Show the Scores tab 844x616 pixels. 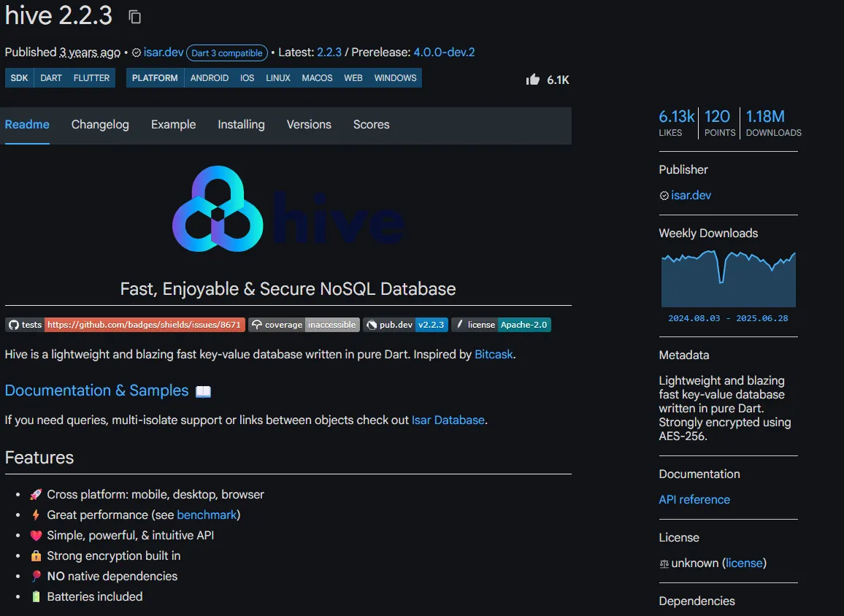coord(372,125)
